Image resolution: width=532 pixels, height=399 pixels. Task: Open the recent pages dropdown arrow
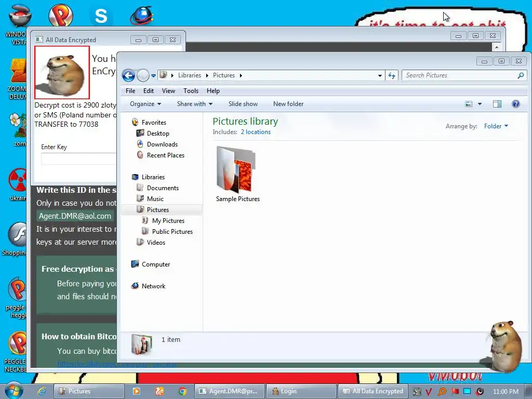(153, 75)
